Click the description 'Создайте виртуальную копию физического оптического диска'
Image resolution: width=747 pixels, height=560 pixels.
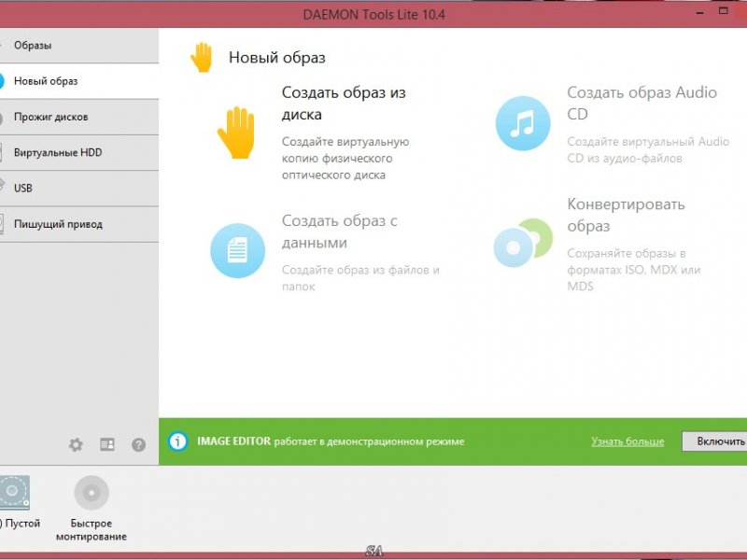click(x=345, y=158)
